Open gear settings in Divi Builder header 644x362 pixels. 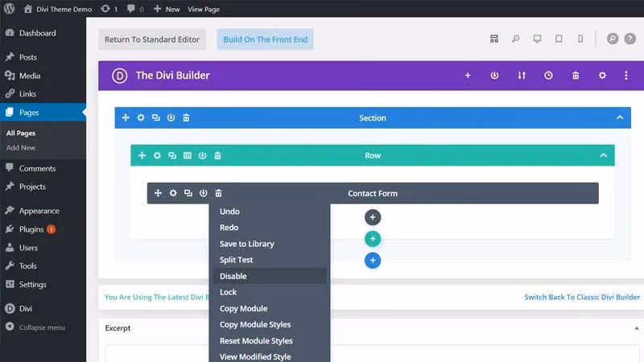click(602, 76)
